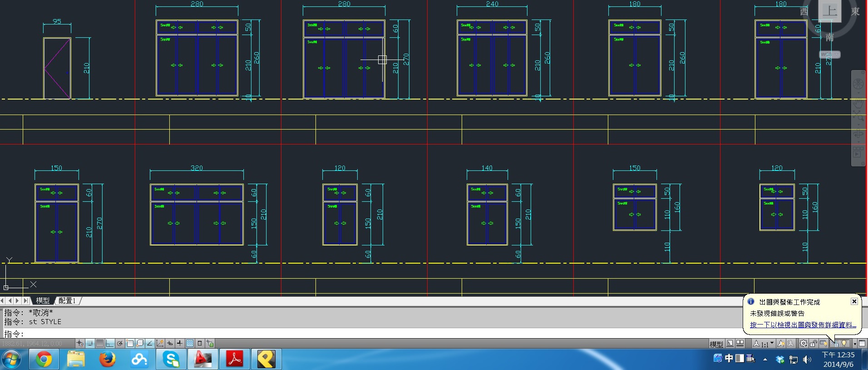Open Workspace Switching gear icon
Image resolution: width=868 pixels, height=370 pixels.
click(804, 344)
